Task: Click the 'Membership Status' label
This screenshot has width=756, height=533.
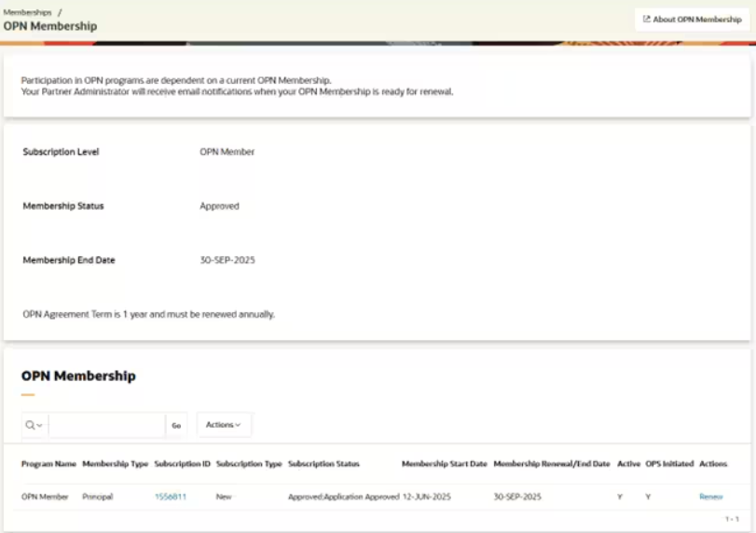Action: 63,206
